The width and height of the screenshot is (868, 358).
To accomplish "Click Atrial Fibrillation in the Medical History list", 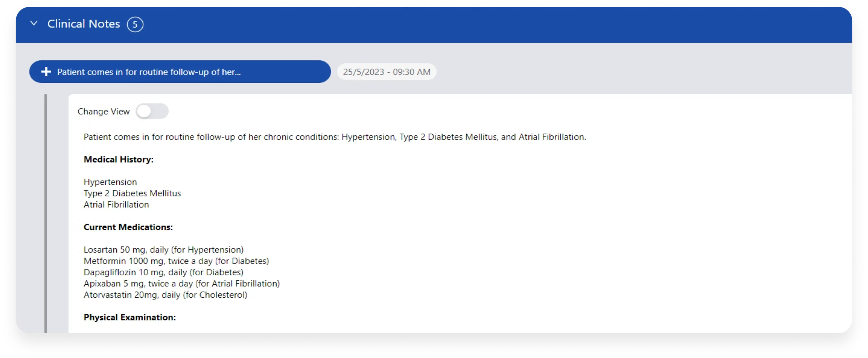I will pyautogui.click(x=116, y=205).
